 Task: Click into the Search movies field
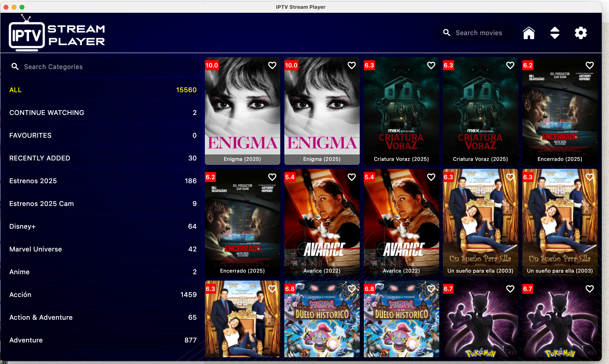(479, 33)
